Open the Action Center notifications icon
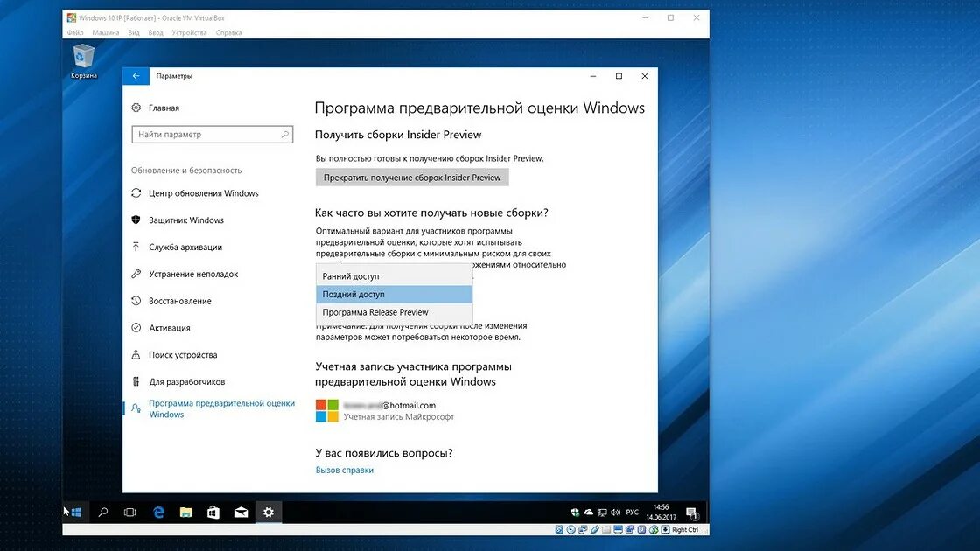Viewport: 980px width, 551px height. click(692, 513)
